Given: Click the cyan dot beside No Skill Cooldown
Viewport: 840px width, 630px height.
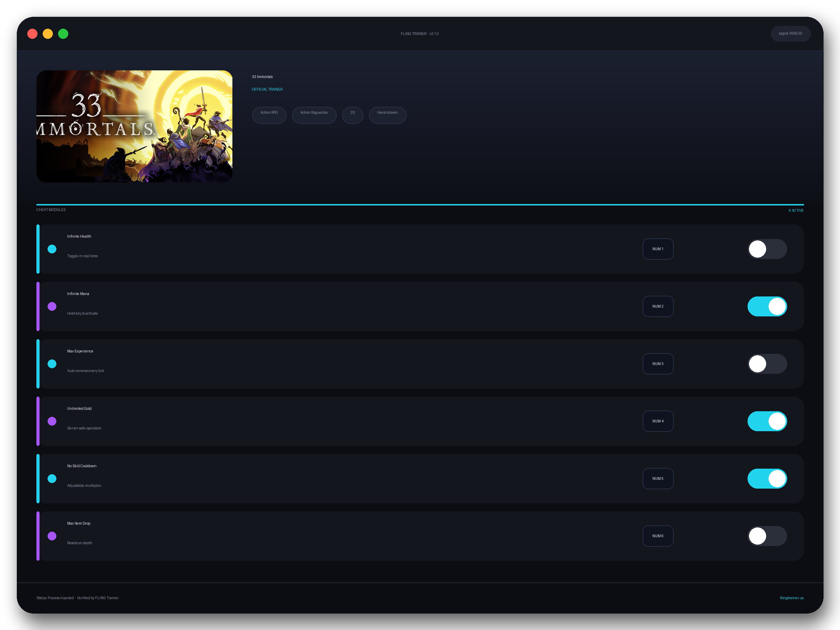Looking at the screenshot, I should (52, 478).
